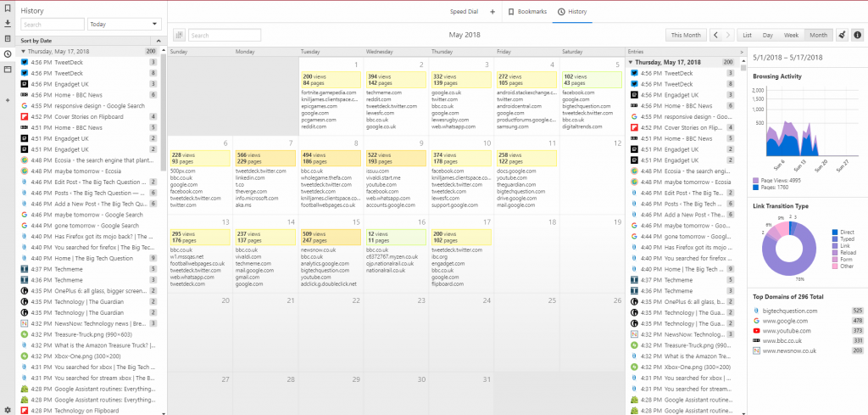Click the Direct legend color swatch
The width and height of the screenshot is (868, 415).
point(835,233)
